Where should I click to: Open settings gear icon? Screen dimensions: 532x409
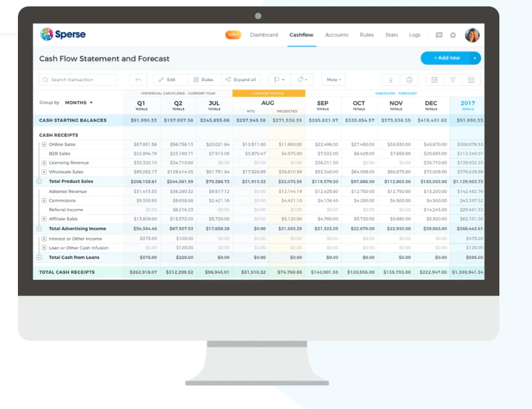tap(453, 35)
